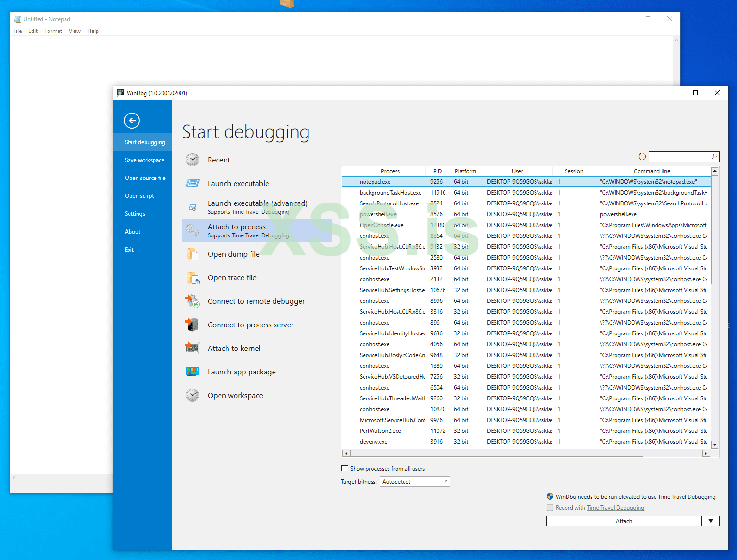
Task: Open a dump file
Action: point(234,254)
